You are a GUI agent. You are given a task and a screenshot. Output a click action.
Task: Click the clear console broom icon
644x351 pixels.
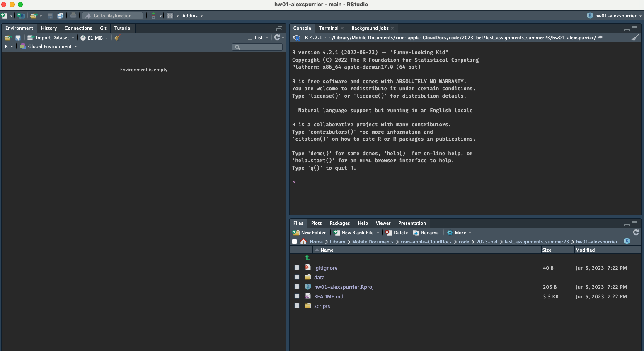[x=635, y=37]
